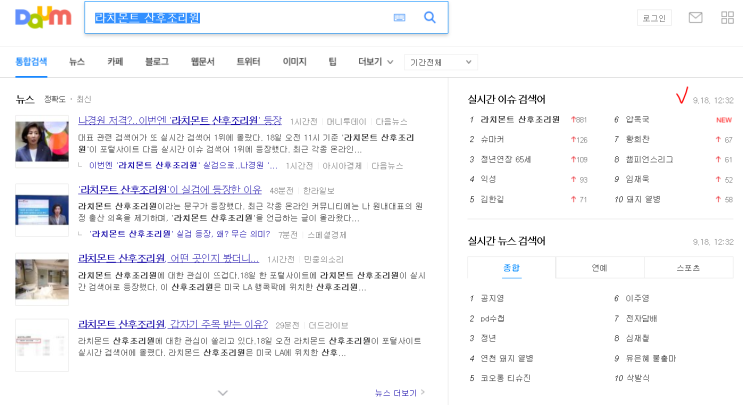Viewport: 743px width, 405px height.
Task: Switch to the 스포츠 news keyword tab
Action: (x=688, y=268)
